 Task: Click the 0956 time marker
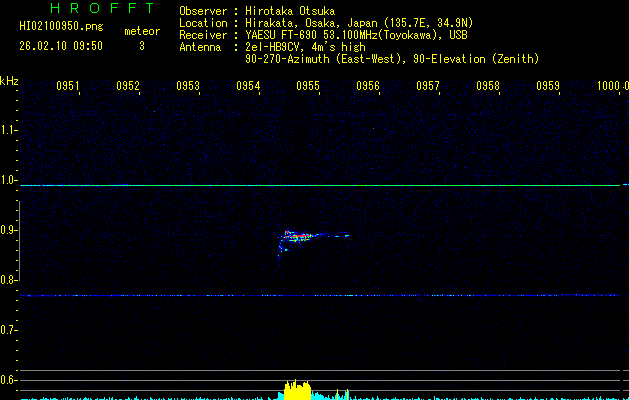(368, 86)
